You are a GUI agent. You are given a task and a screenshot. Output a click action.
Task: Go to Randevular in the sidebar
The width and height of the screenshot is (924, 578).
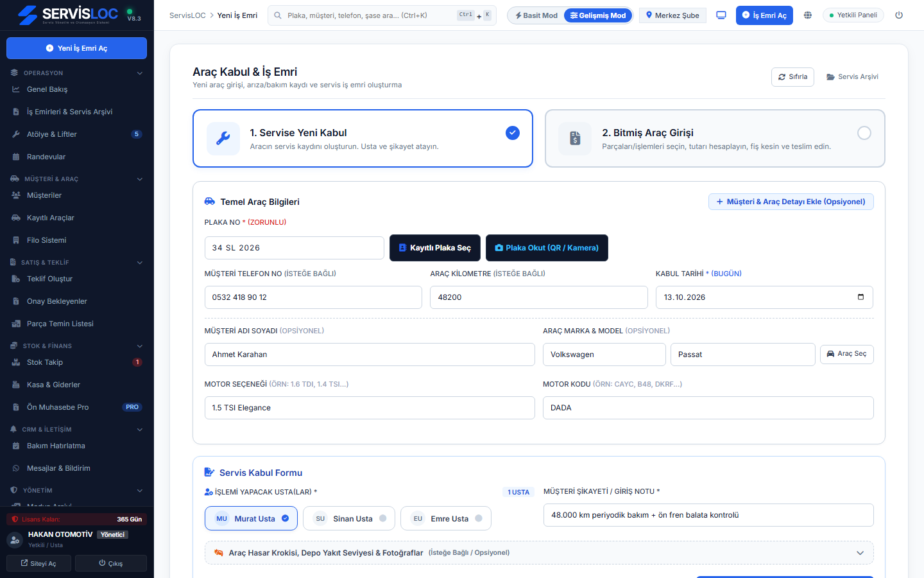77,157
